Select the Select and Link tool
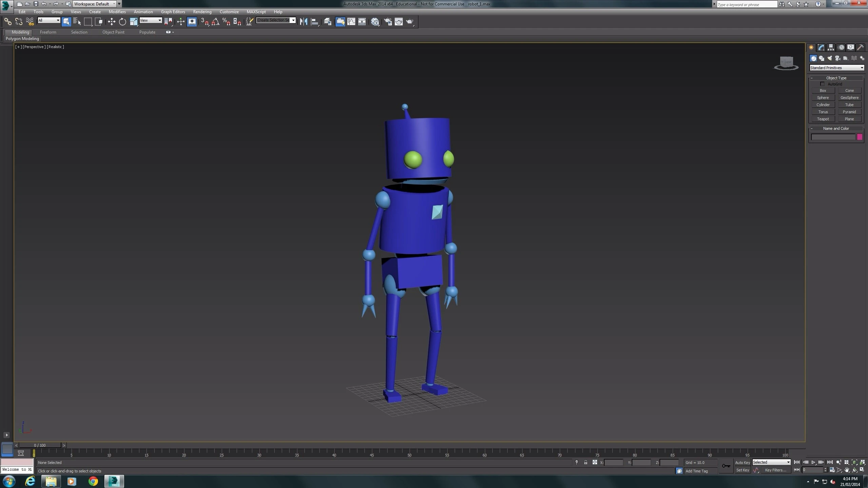The height and width of the screenshot is (488, 868). [x=7, y=22]
